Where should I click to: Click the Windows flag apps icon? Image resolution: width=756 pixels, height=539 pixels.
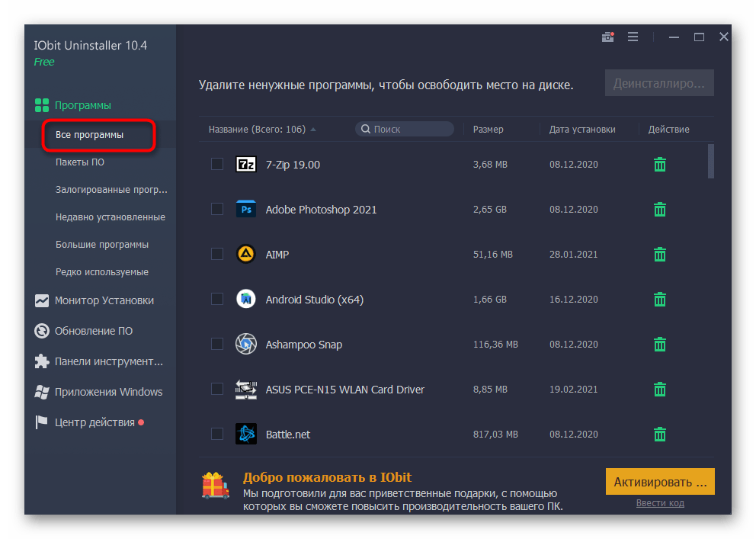pyautogui.click(x=42, y=392)
